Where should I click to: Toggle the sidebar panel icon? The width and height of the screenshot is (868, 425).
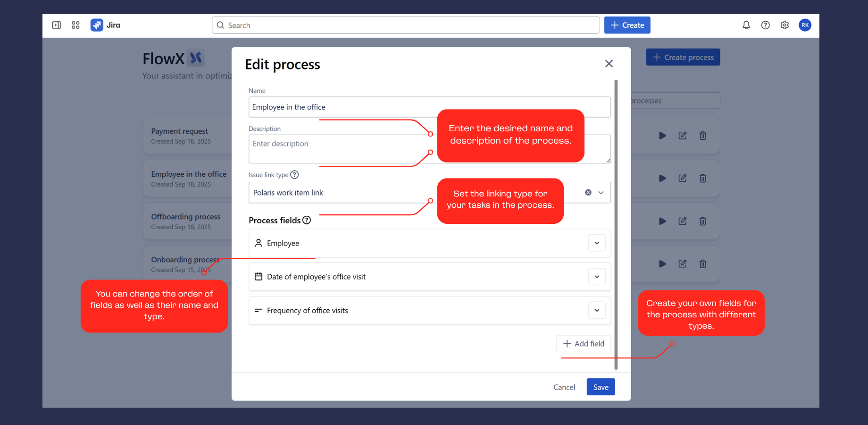pos(57,25)
